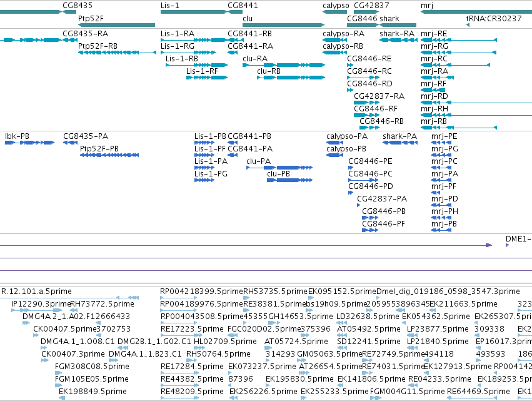Click the FGM004G11.5prime EST label

(x=407, y=392)
